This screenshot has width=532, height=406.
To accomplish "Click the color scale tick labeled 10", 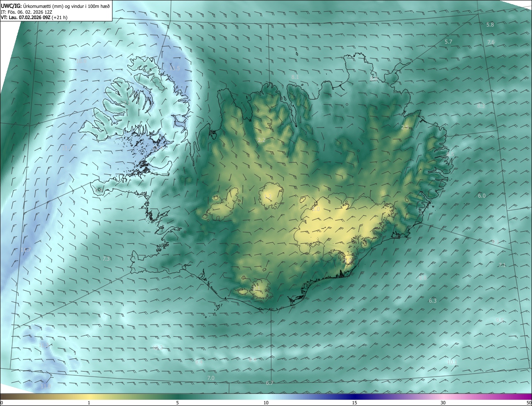I will click(266, 403).
